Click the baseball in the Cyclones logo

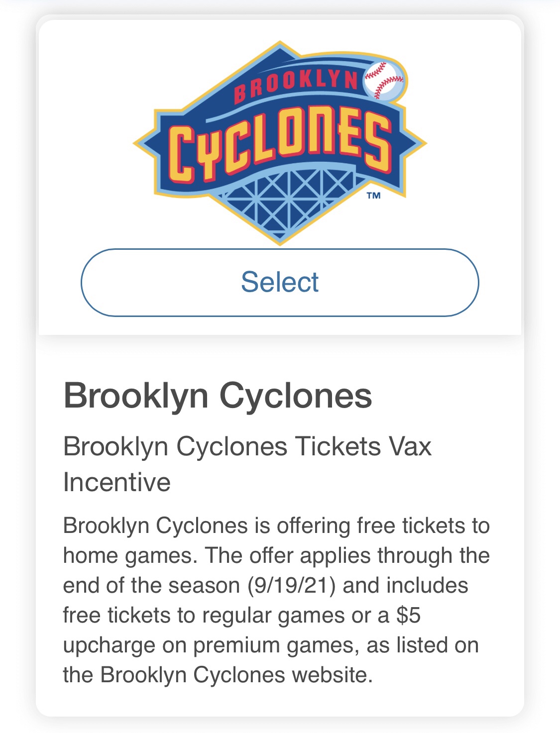coord(384,80)
